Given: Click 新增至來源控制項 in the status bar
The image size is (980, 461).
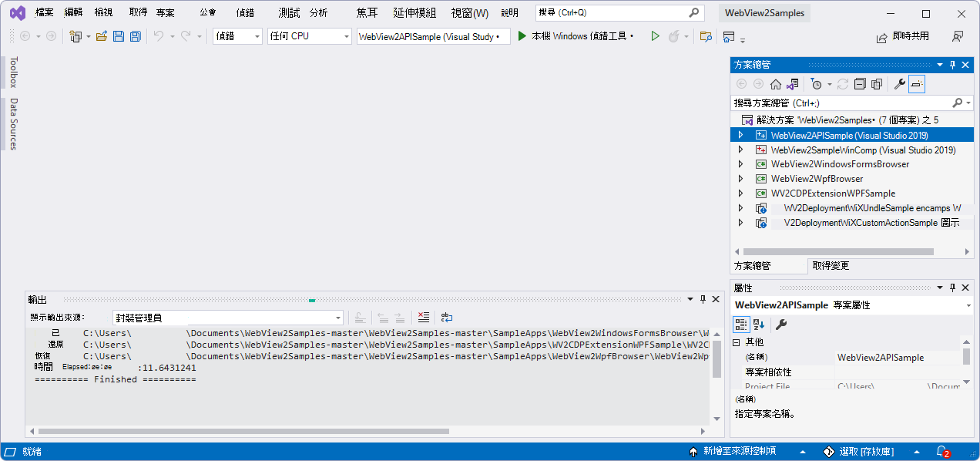Looking at the screenshot, I should [x=737, y=451].
